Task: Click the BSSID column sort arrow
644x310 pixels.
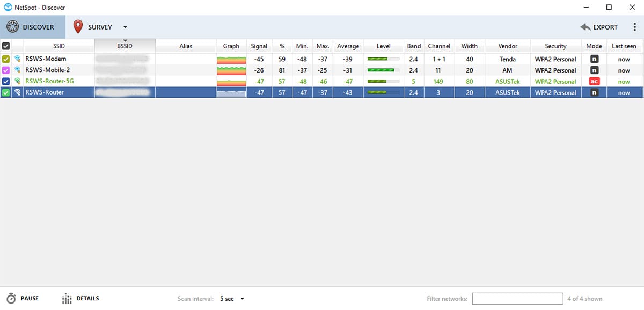Action: 125,40
